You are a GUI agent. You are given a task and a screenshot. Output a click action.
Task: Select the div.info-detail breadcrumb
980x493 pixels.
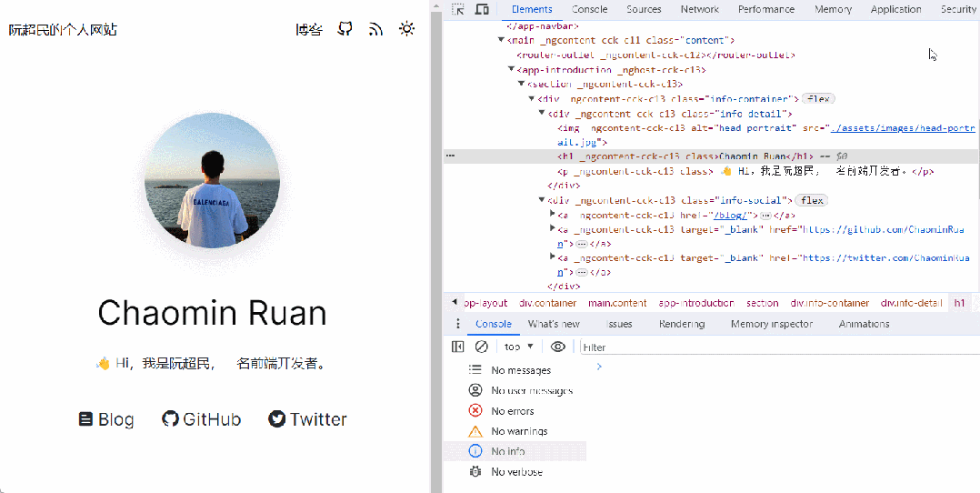pyautogui.click(x=911, y=303)
